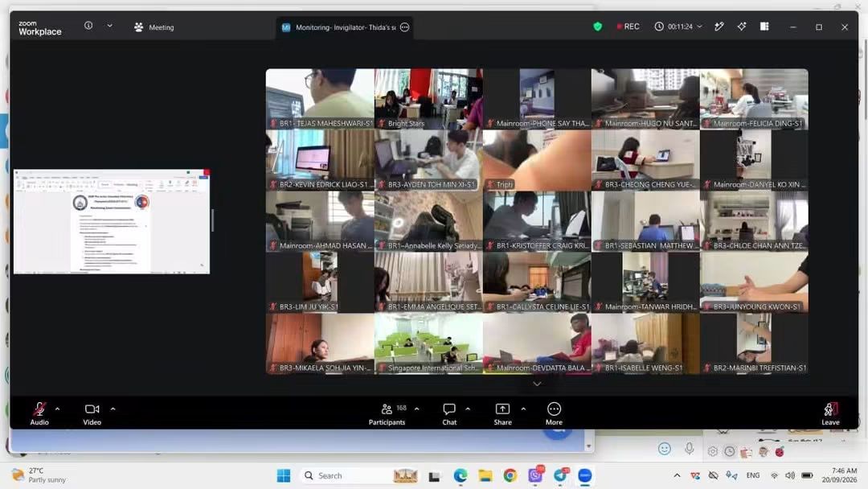
Task: Leave the Zoom meeting
Action: tap(830, 413)
